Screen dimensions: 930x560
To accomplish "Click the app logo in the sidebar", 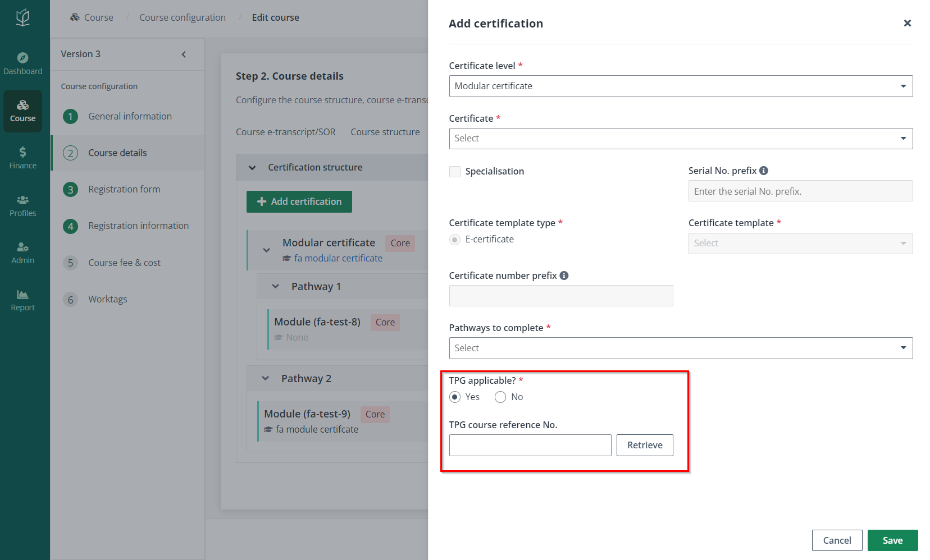I will (22, 18).
